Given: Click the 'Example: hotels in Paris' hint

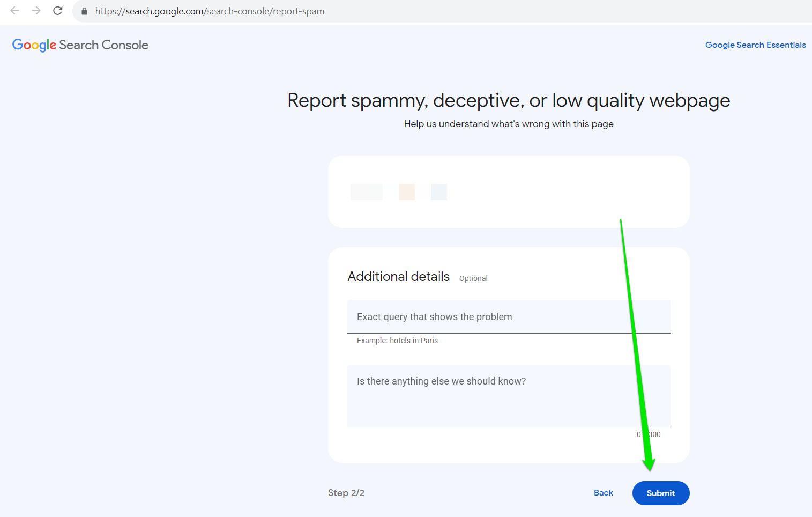Looking at the screenshot, I should coord(397,341).
